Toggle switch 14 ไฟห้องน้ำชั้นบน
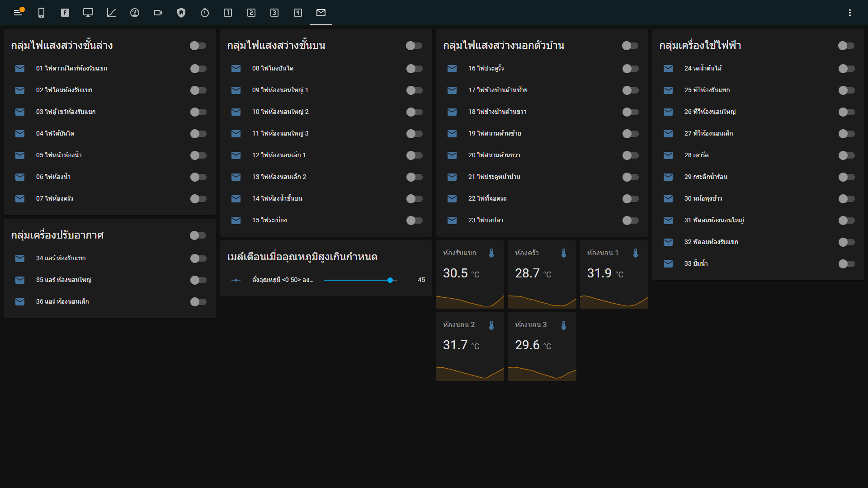This screenshot has height=488, width=868. [x=414, y=199]
